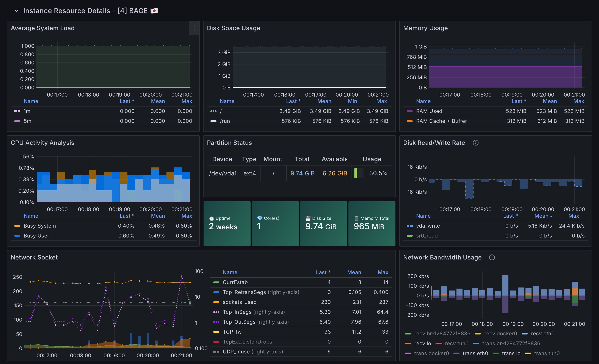Click the Disk Size floppy icon

tap(308, 219)
